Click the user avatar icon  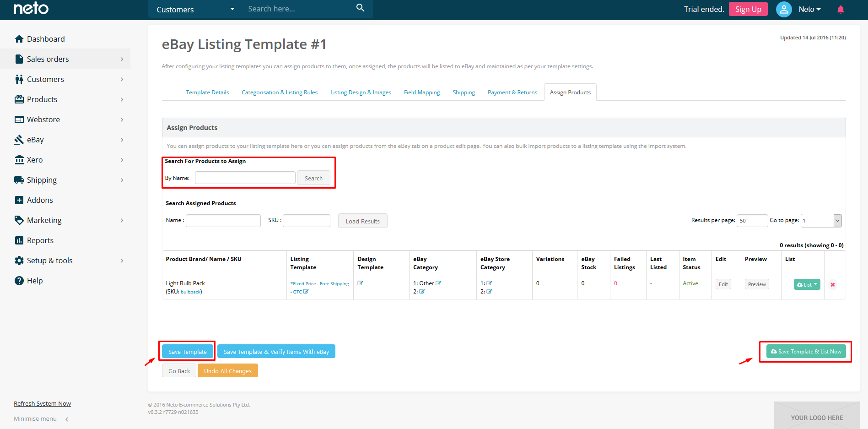[x=784, y=9]
